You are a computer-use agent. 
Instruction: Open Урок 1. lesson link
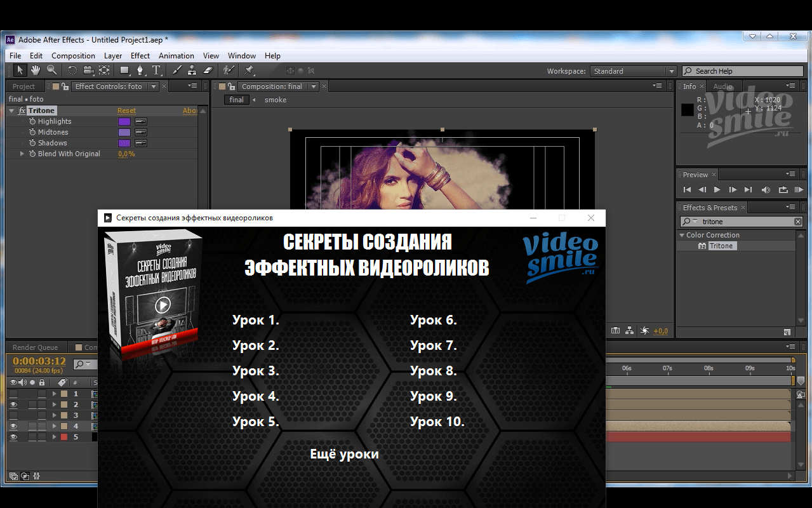(x=256, y=320)
